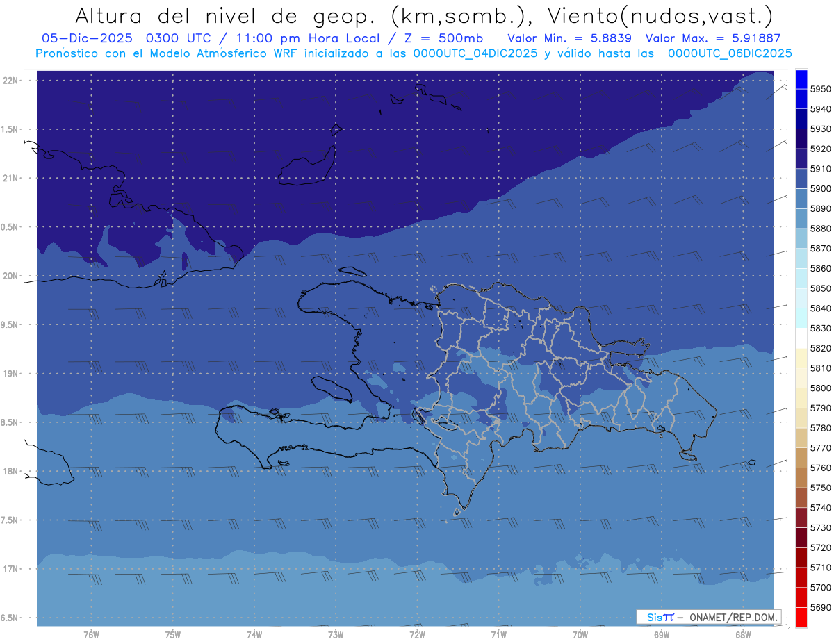Pick the bright blue swatch above 5950
Screen dimensions: 834x644
click(x=801, y=79)
